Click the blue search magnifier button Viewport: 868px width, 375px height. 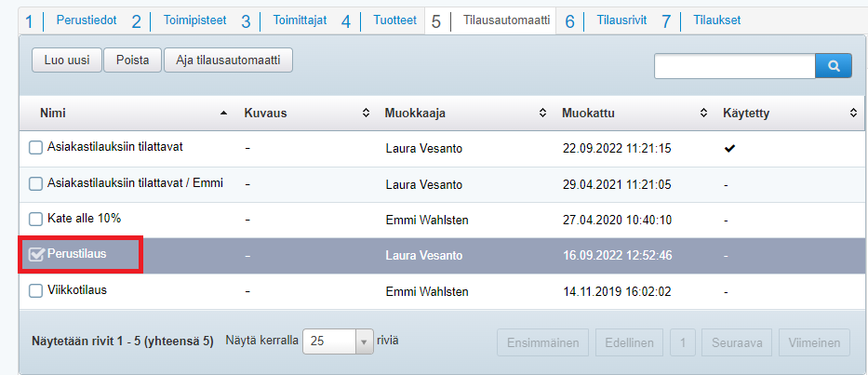tap(834, 65)
